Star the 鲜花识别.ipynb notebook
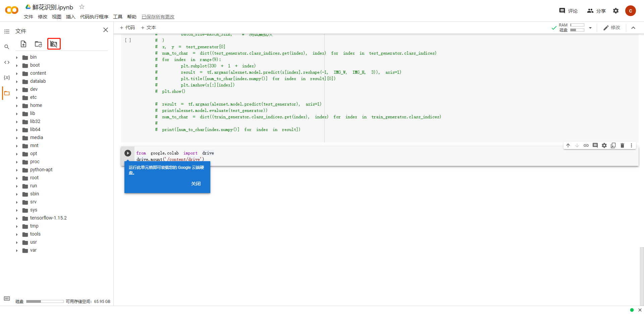 [x=82, y=7]
